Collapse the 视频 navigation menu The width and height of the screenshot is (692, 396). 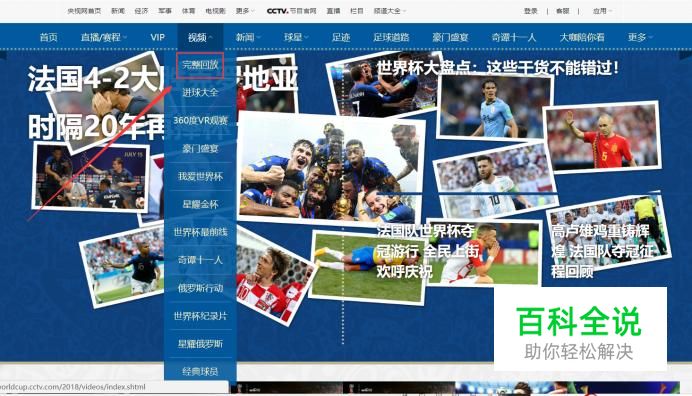coord(200,37)
